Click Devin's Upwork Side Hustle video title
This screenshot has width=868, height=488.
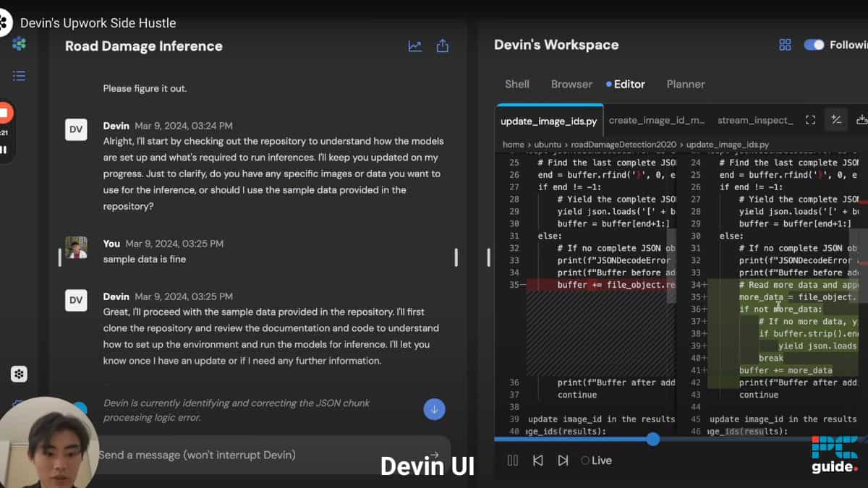click(98, 23)
